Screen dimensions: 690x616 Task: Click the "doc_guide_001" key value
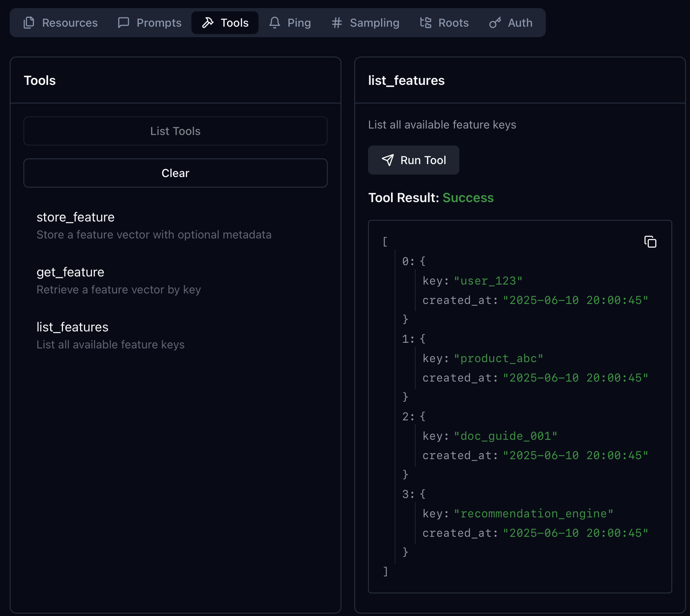(505, 436)
